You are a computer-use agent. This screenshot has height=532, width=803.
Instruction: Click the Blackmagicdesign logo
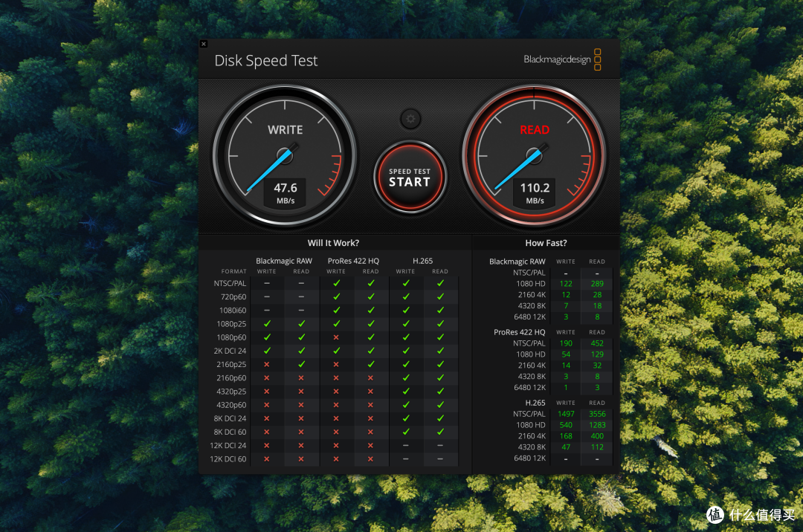tap(562, 59)
